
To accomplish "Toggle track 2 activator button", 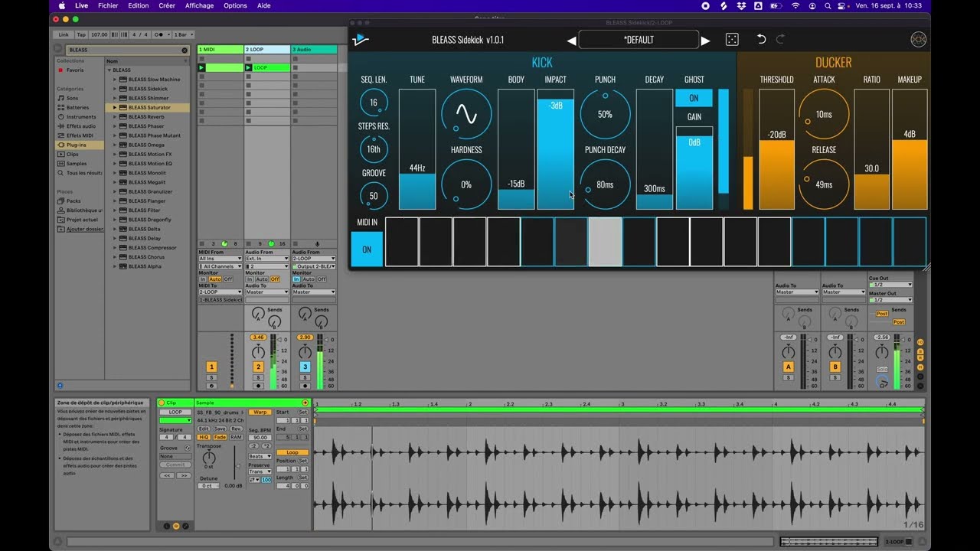I will pyautogui.click(x=258, y=367).
